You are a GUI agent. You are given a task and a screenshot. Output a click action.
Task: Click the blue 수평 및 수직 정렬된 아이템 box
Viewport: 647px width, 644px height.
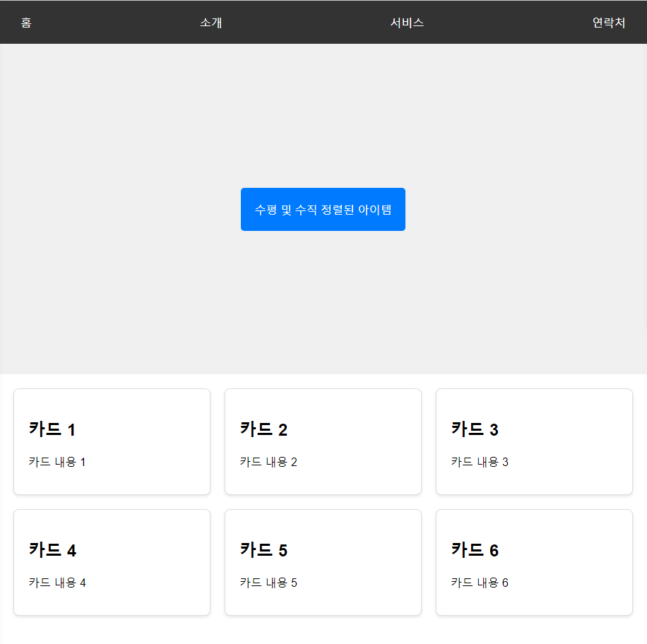pos(323,210)
